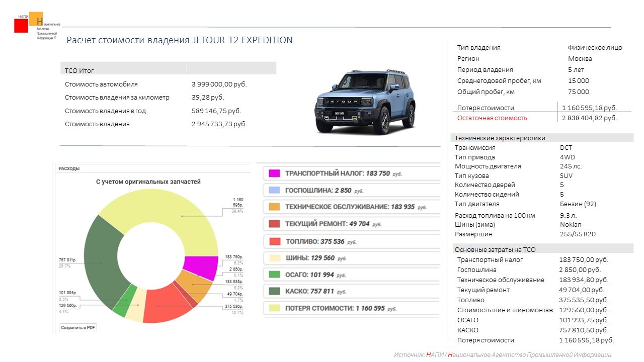Select the cream Шины legend swatch
This screenshot has height=362, width=644.
click(x=274, y=258)
